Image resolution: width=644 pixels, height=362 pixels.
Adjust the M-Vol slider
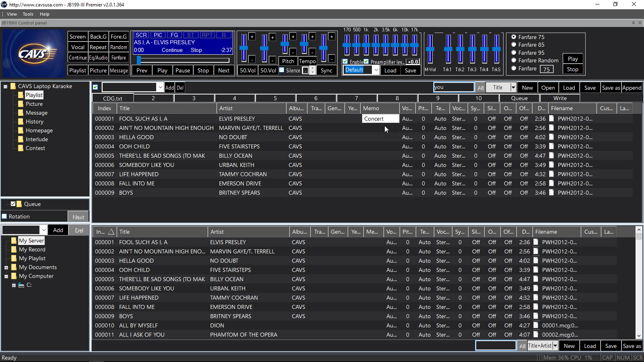pyautogui.click(x=430, y=49)
